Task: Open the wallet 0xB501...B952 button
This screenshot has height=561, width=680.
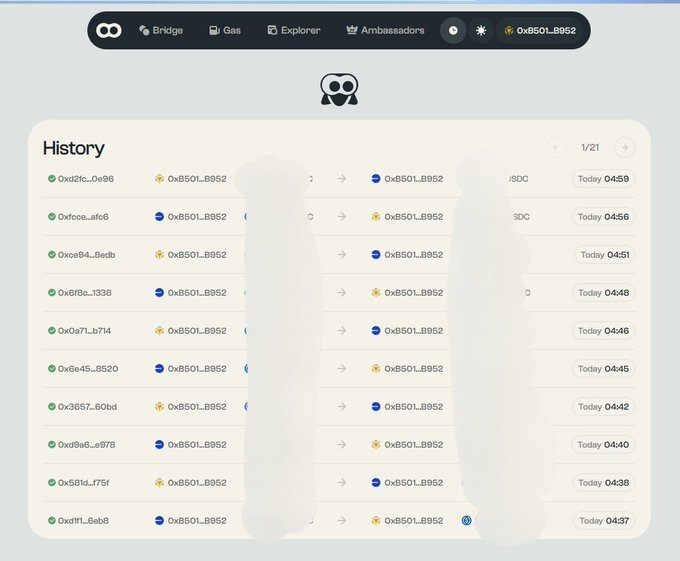Action: coord(540,30)
